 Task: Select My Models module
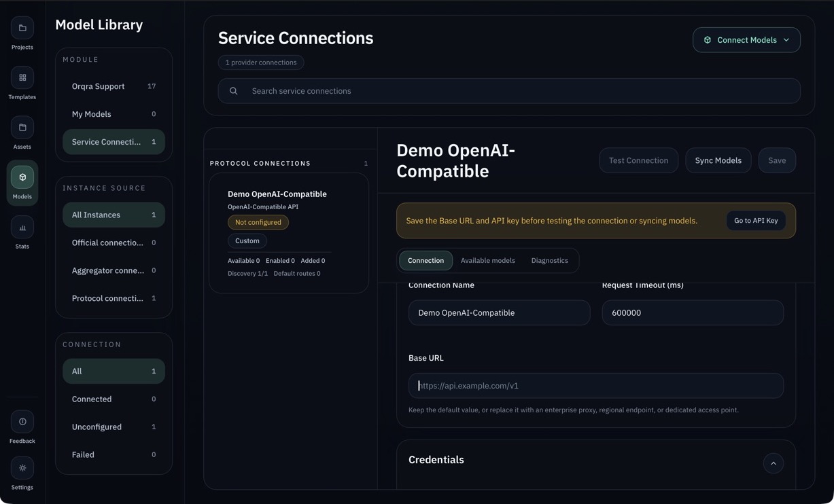click(114, 114)
